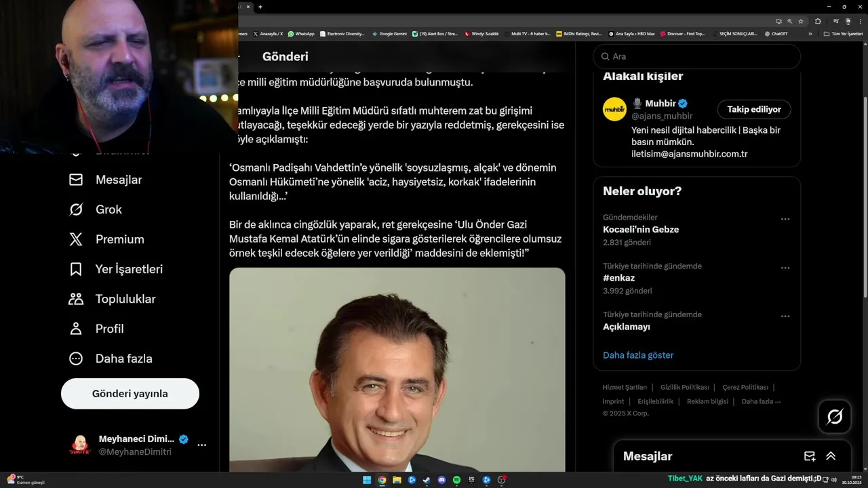Viewport: 868px width, 488px height.
Task: Open the post's portrait photo
Action: point(397,370)
